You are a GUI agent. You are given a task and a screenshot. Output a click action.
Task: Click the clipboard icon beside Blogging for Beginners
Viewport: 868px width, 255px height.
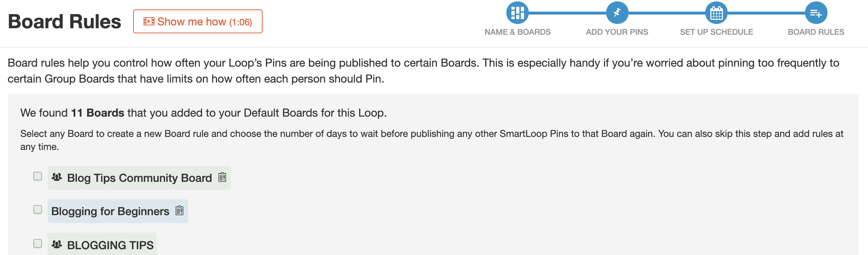pos(179,210)
